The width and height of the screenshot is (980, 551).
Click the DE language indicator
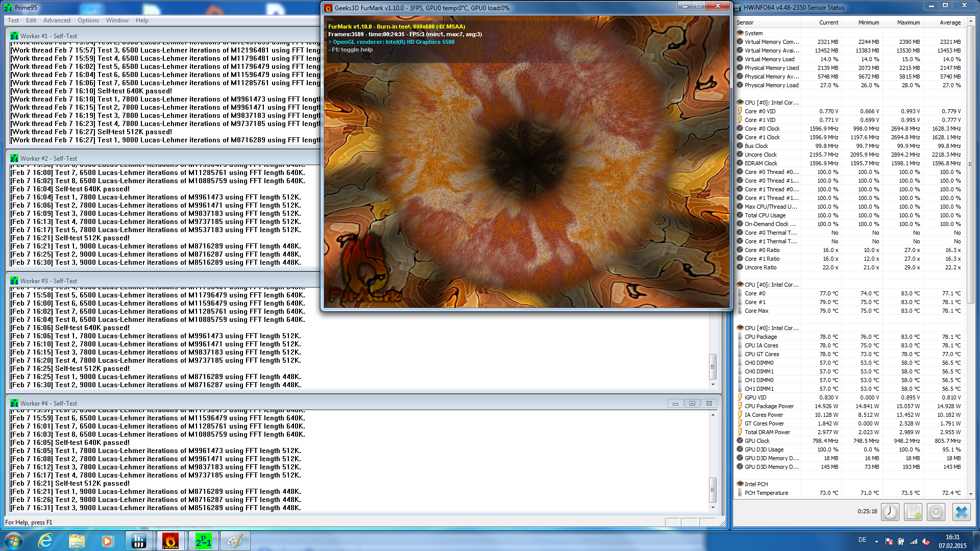(x=862, y=540)
